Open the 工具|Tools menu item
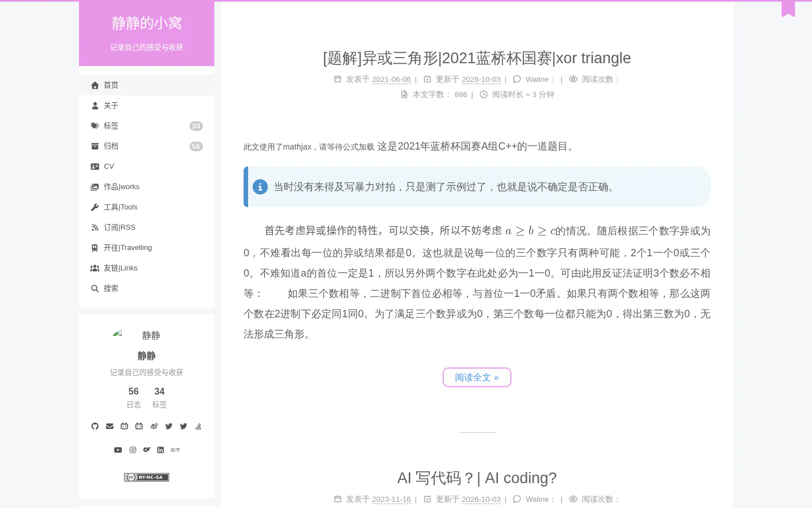Screen dimensions: 812x508 pyautogui.click(x=147, y=207)
